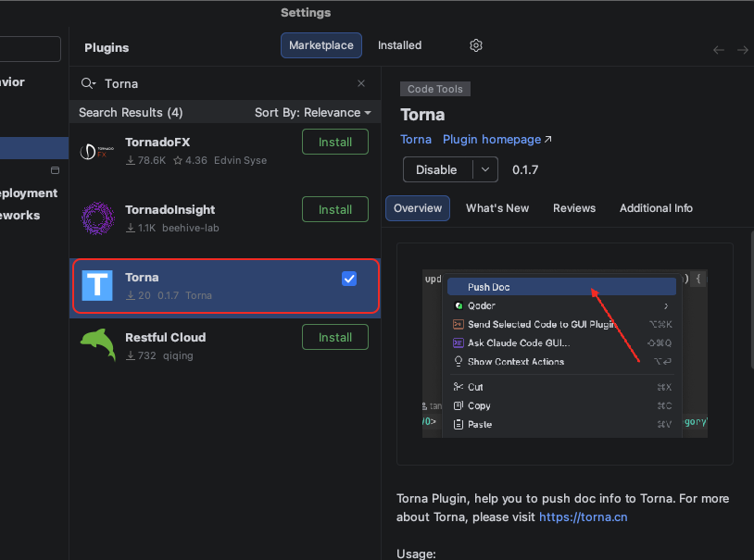Viewport: 754px width, 560px height.
Task: Open Sort By Relevance dropdown
Action: point(312,113)
